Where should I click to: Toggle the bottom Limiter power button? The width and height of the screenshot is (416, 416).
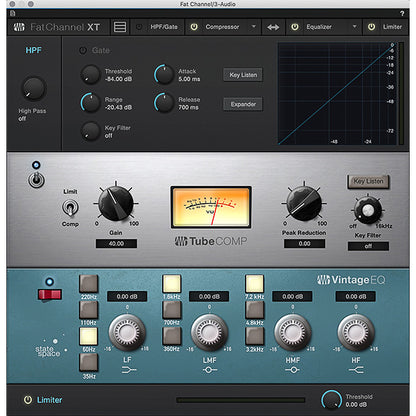click(x=28, y=400)
